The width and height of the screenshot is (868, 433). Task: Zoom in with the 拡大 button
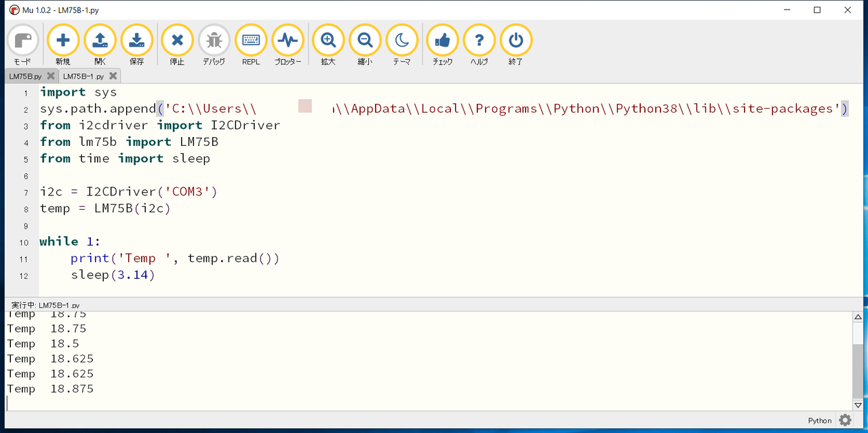tap(328, 45)
